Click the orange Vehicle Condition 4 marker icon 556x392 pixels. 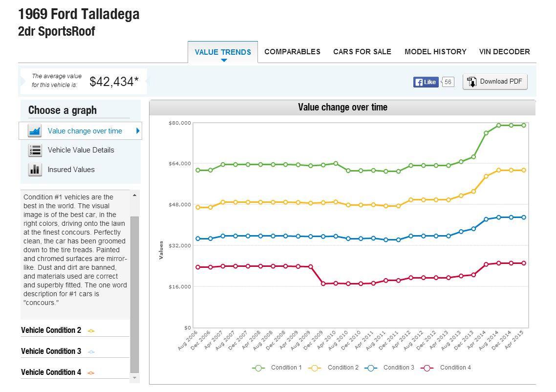[x=91, y=373]
